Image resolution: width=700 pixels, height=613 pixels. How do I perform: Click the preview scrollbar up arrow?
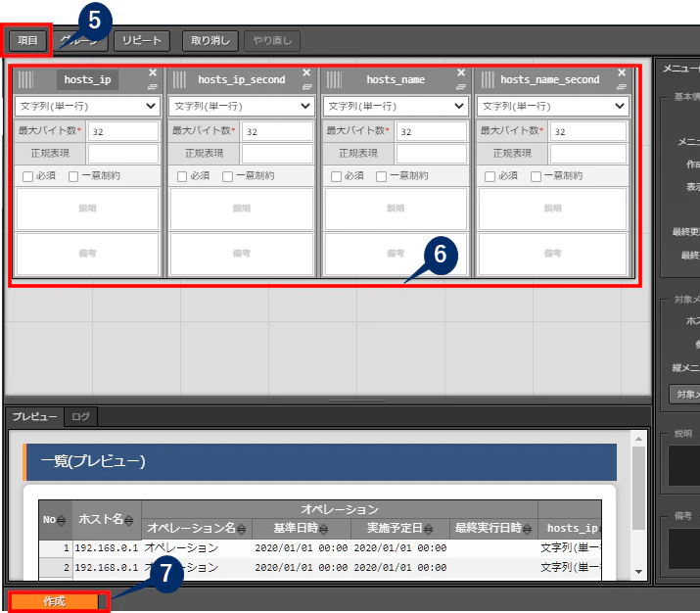[x=639, y=439]
